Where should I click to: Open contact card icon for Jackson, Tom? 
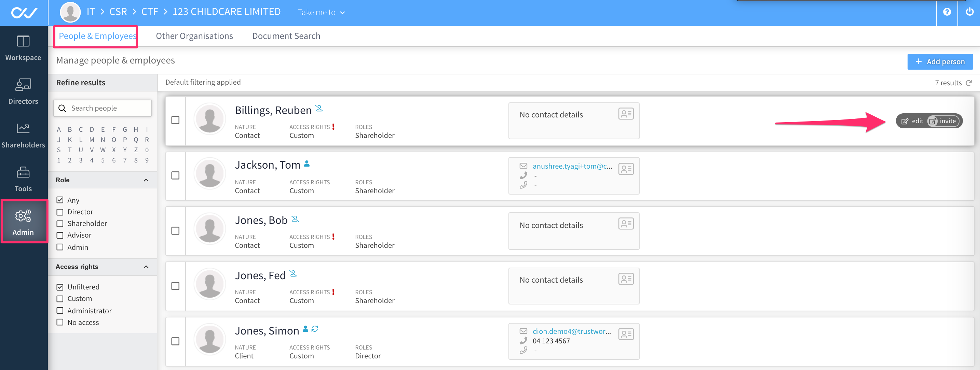pos(626,169)
